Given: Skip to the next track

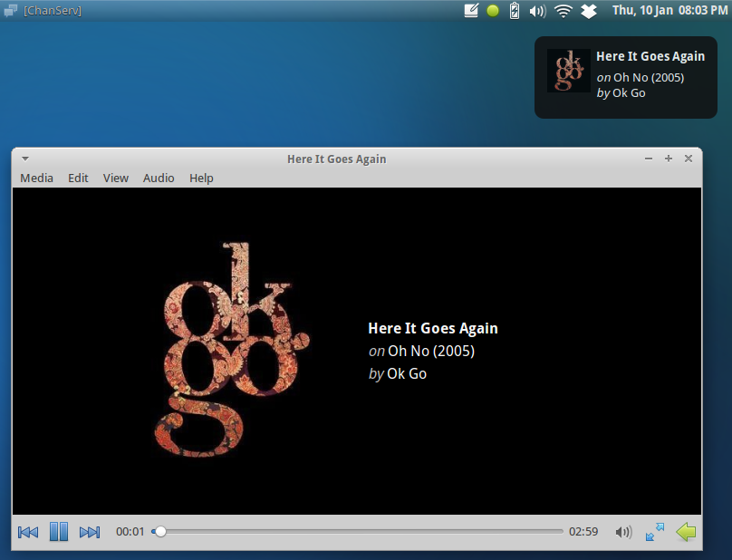Looking at the screenshot, I should pyautogui.click(x=90, y=532).
